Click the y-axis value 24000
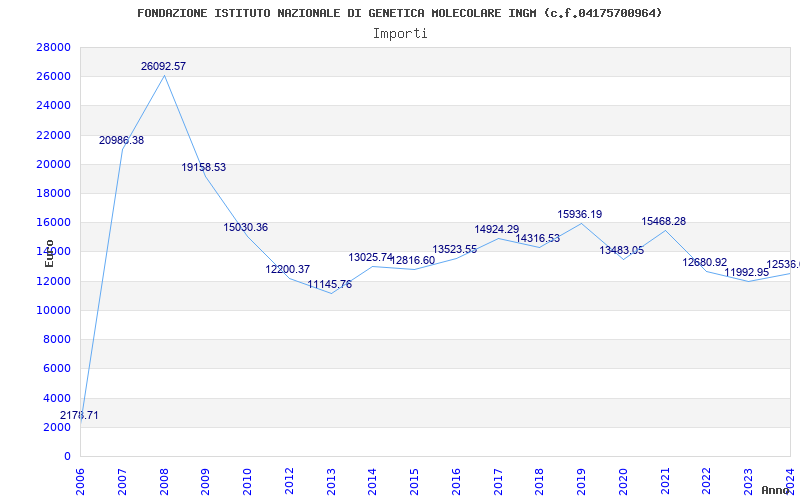 pos(54,106)
